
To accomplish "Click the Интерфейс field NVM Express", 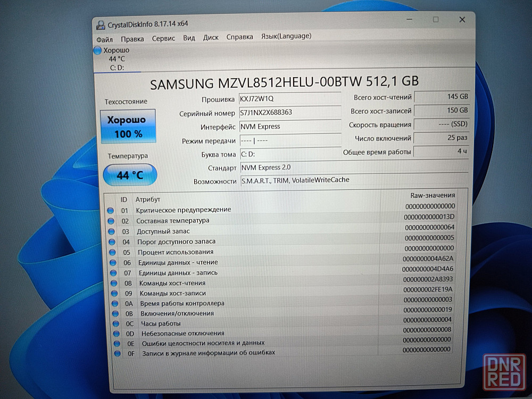I will pos(290,127).
